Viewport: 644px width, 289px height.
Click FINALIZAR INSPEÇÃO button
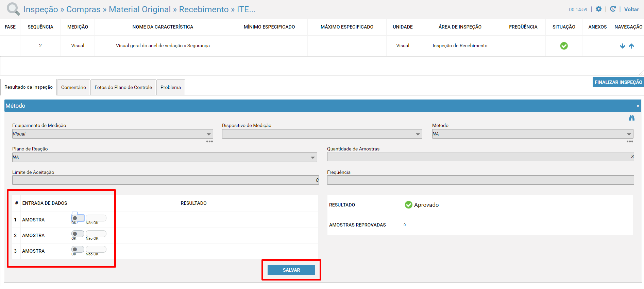618,82
